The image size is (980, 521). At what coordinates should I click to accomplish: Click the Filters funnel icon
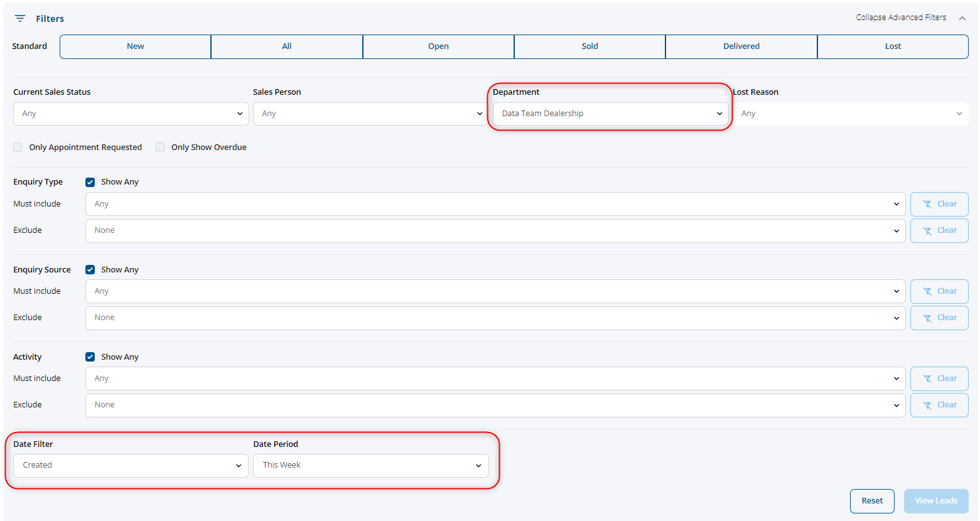coord(20,19)
